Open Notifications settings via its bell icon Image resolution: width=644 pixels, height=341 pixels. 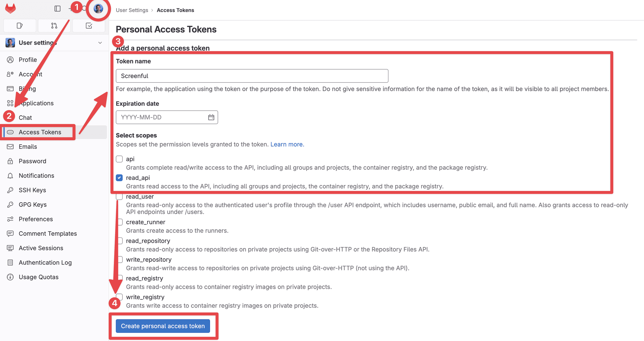click(10, 176)
